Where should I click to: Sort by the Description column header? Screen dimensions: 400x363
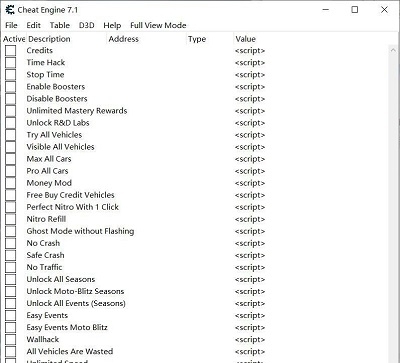49,39
